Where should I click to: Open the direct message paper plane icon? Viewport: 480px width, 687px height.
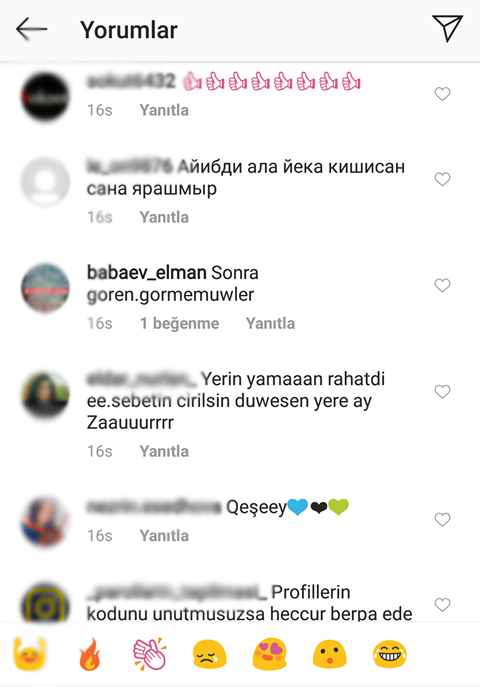pos(447,28)
